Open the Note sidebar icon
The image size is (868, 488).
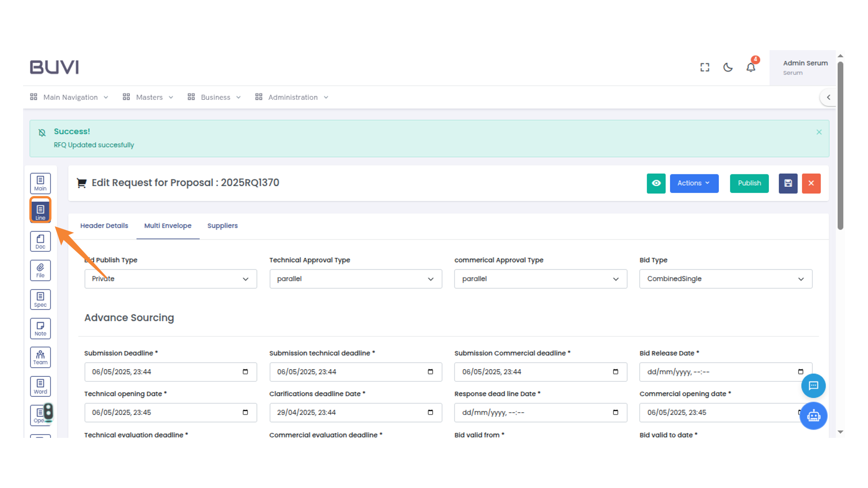[40, 328]
